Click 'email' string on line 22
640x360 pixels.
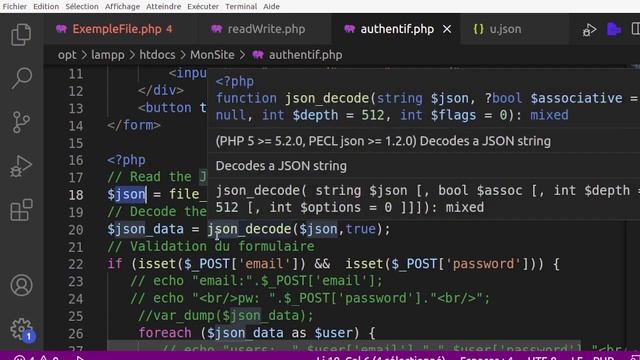[x=264, y=264]
